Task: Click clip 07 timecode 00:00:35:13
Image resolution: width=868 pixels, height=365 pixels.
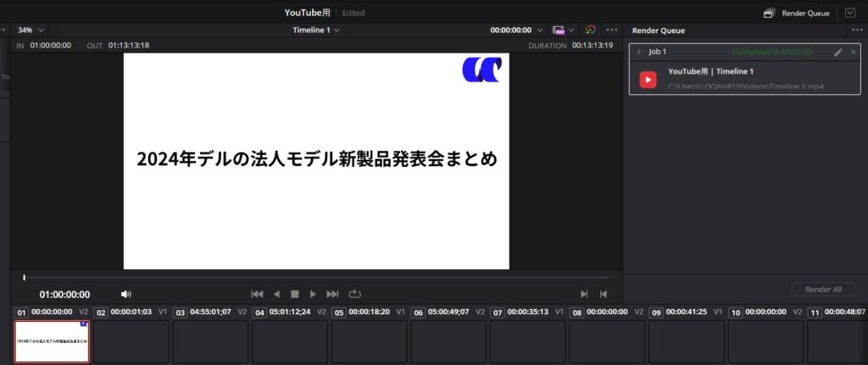Action: coord(528,312)
